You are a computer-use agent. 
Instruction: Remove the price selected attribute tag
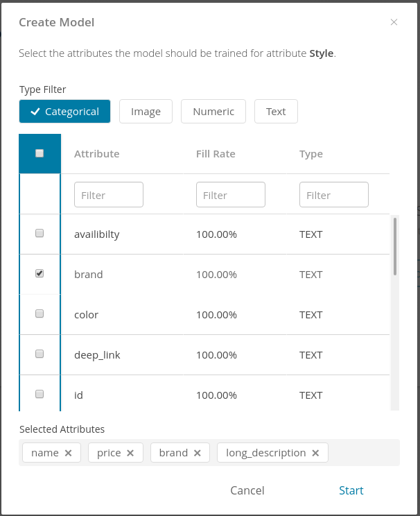coord(130,453)
